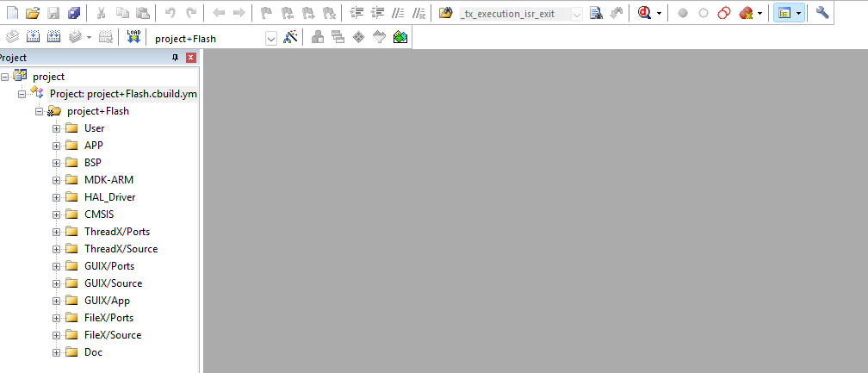This screenshot has width=868, height=373.
Task: Pin the Project panel with pushpin
Action: point(175,58)
